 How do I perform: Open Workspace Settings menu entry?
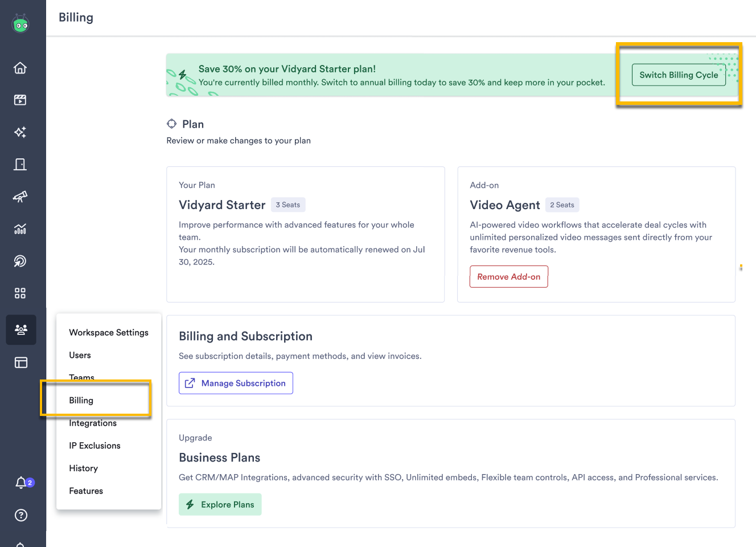tap(108, 332)
